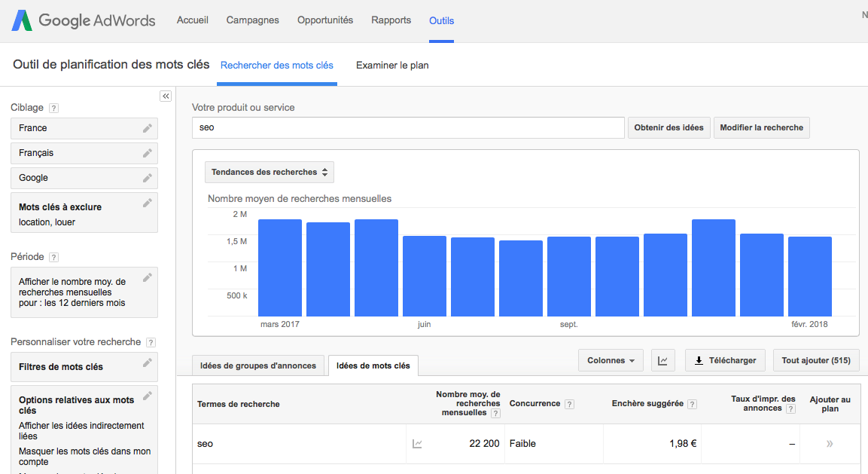The image size is (868, 474).
Task: Open the Campagnes menu
Action: point(252,20)
